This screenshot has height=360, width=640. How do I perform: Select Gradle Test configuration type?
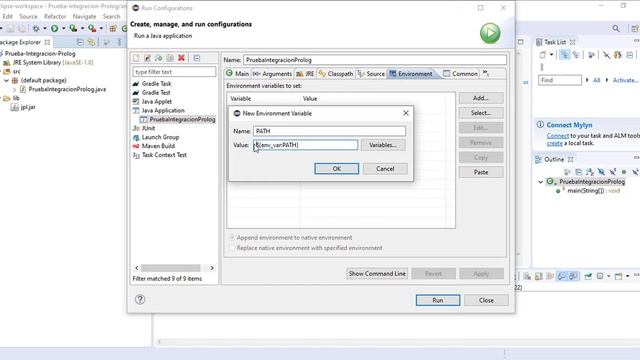(156, 93)
